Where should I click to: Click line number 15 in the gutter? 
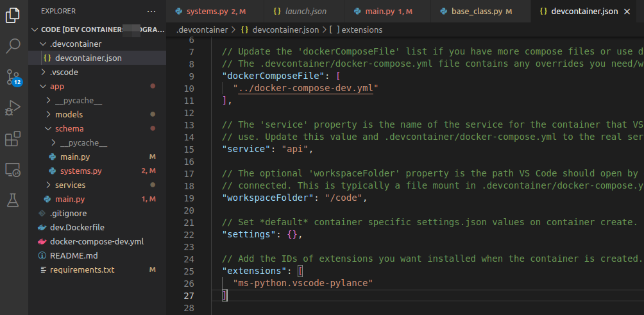(x=189, y=149)
